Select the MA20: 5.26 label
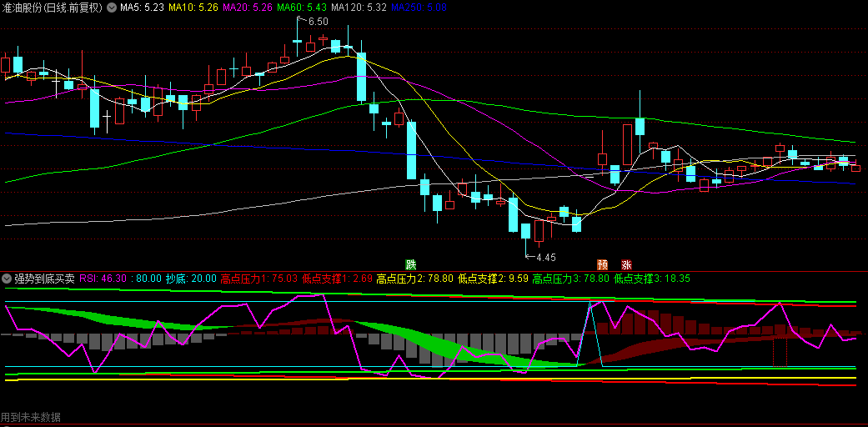The width and height of the screenshot is (868, 427). 248,8
